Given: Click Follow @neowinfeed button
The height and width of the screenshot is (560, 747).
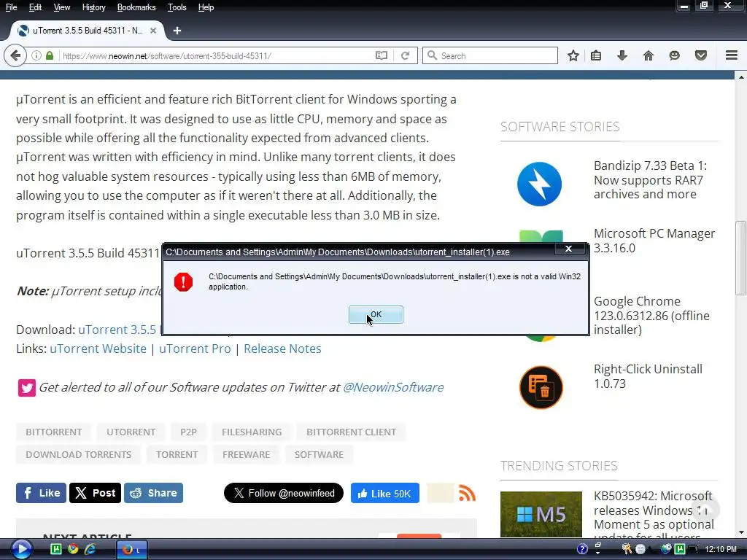Looking at the screenshot, I should (x=284, y=494).
